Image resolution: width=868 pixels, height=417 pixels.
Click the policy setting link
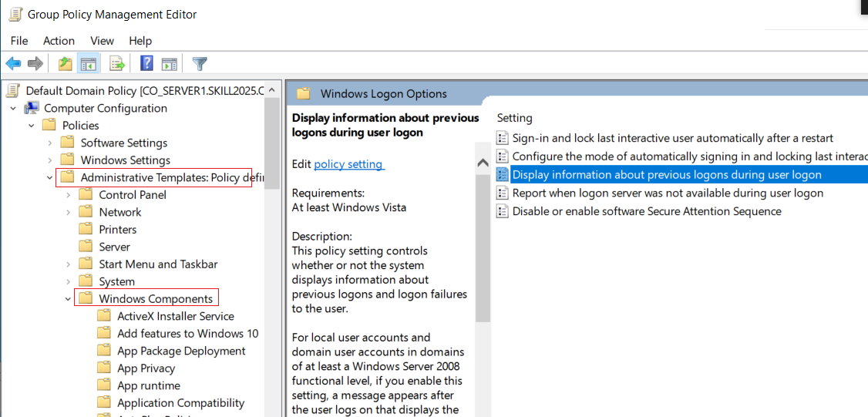[348, 164]
